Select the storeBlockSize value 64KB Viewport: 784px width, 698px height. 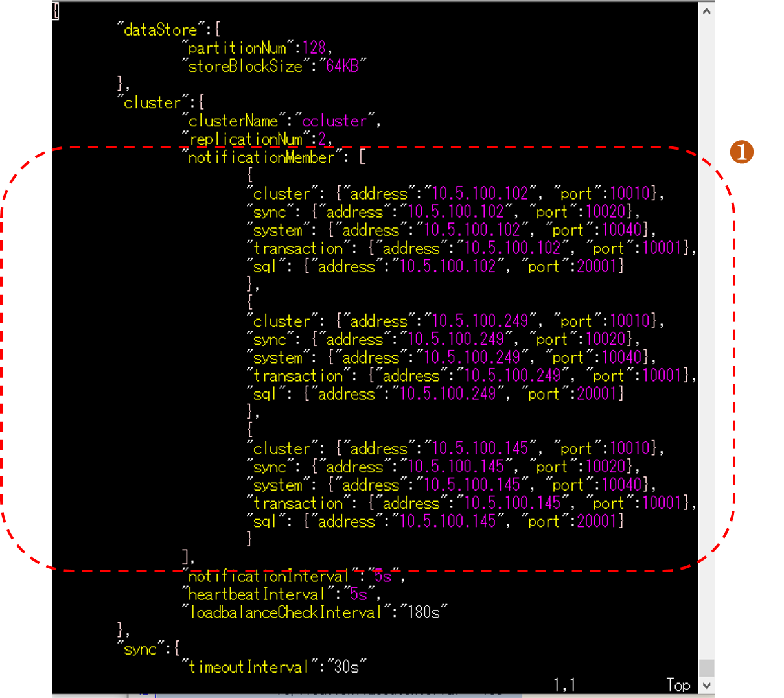point(342,66)
